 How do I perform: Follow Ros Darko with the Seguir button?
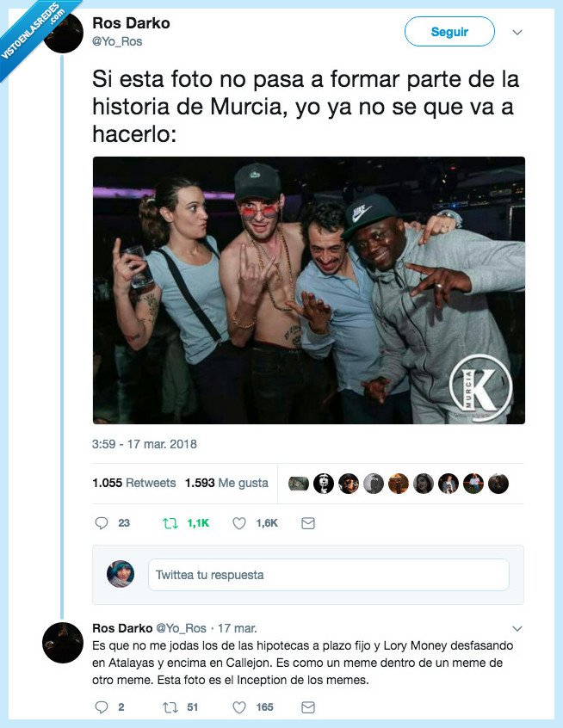[449, 31]
